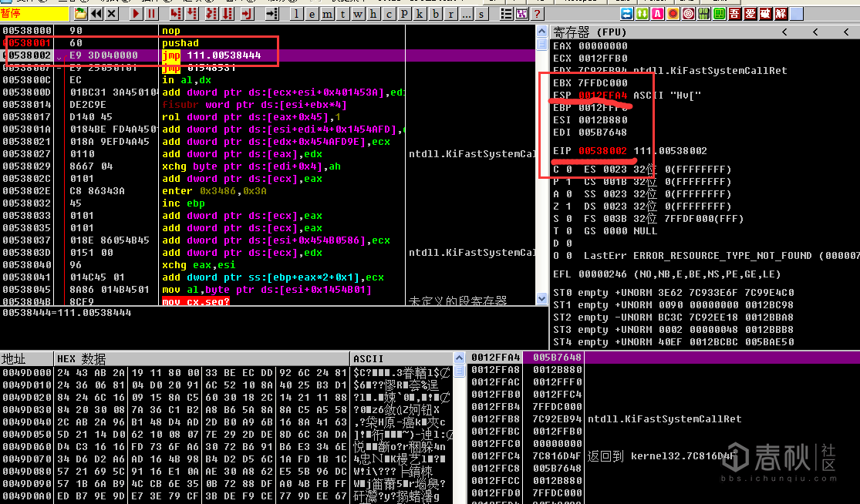The width and height of the screenshot is (860, 504).
Task: Open a file with the folder icon
Action: [80, 13]
